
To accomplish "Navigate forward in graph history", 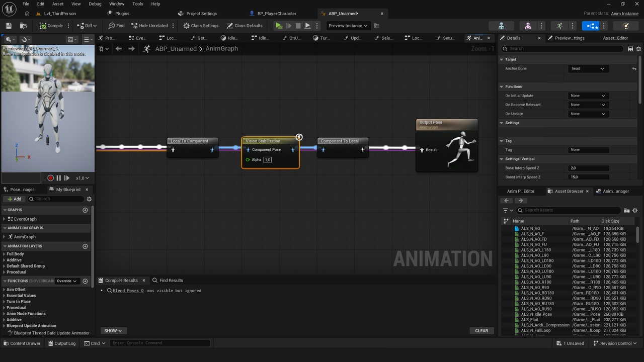I will pos(131,49).
